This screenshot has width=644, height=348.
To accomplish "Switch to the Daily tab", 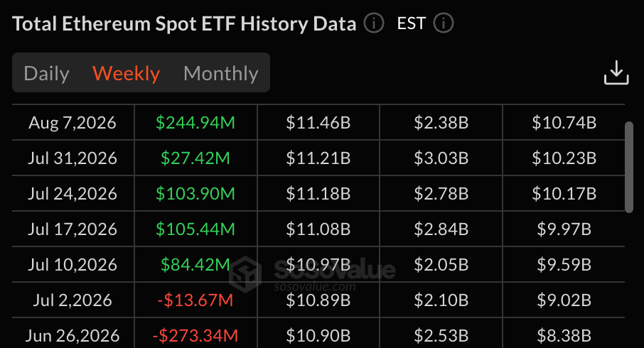I will coord(46,73).
